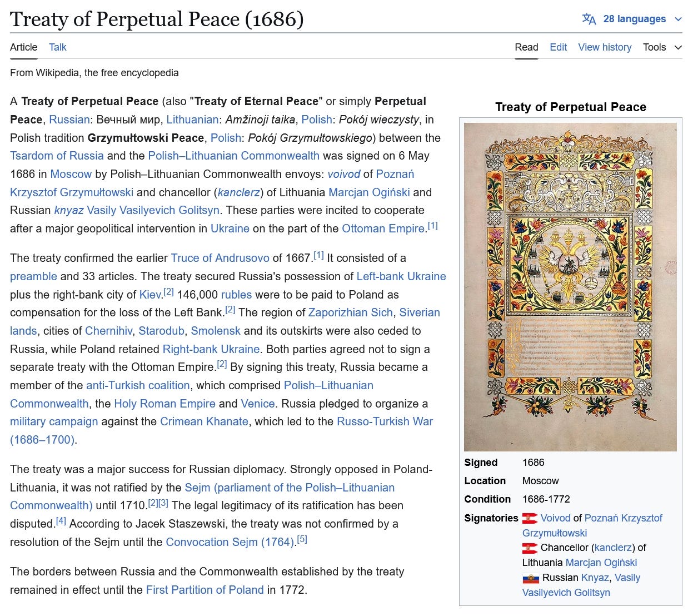
Task: Open the Ukraine link in the intro
Action: [x=230, y=228]
